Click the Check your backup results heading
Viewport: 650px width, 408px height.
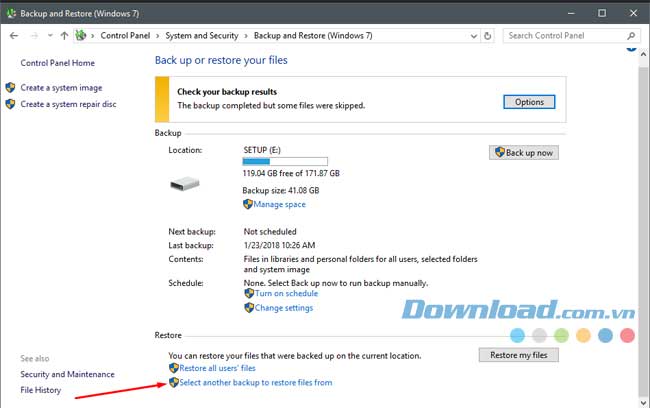click(x=227, y=92)
